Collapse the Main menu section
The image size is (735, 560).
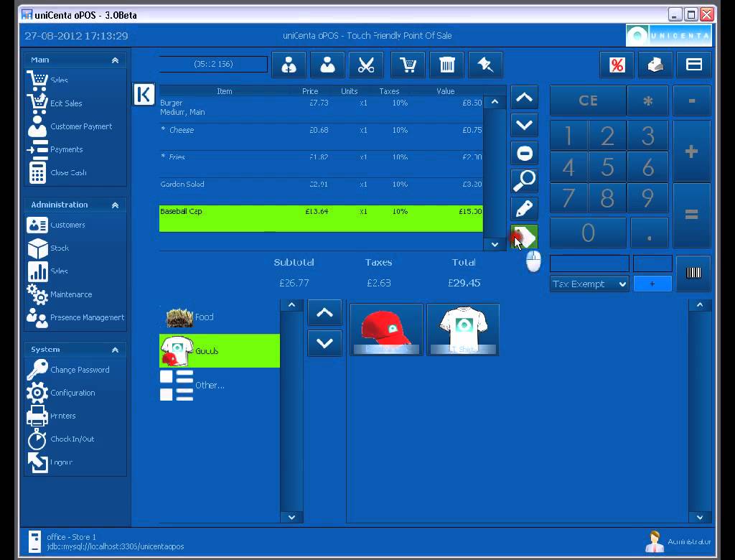(x=115, y=60)
